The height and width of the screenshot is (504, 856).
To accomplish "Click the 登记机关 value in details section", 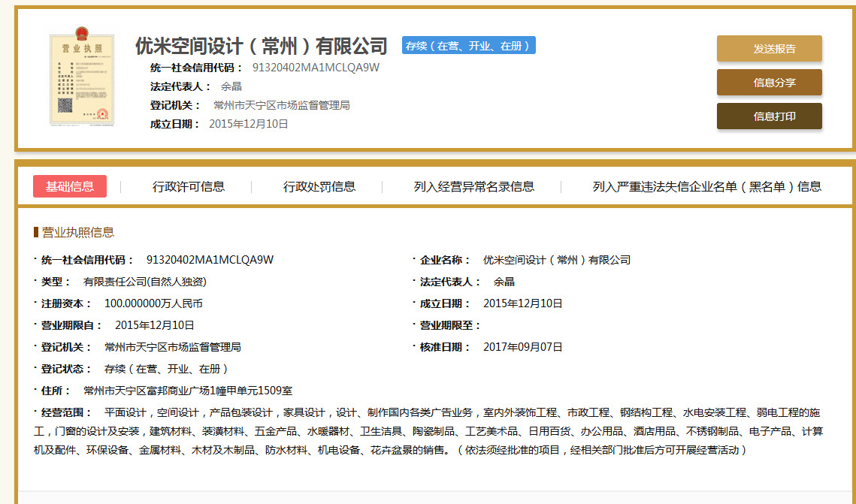I will (173, 347).
